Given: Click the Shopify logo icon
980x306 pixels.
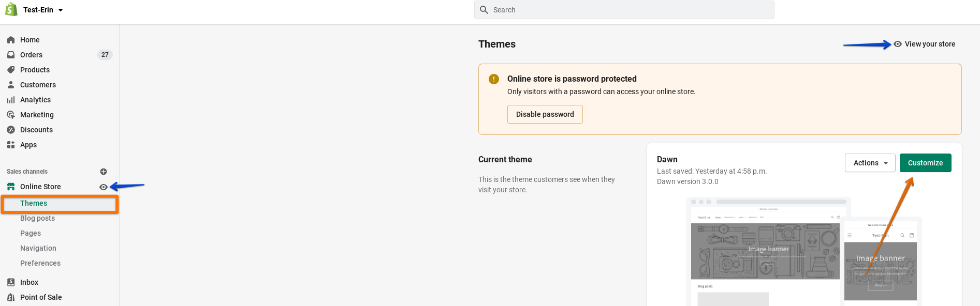Looking at the screenshot, I should [x=11, y=9].
